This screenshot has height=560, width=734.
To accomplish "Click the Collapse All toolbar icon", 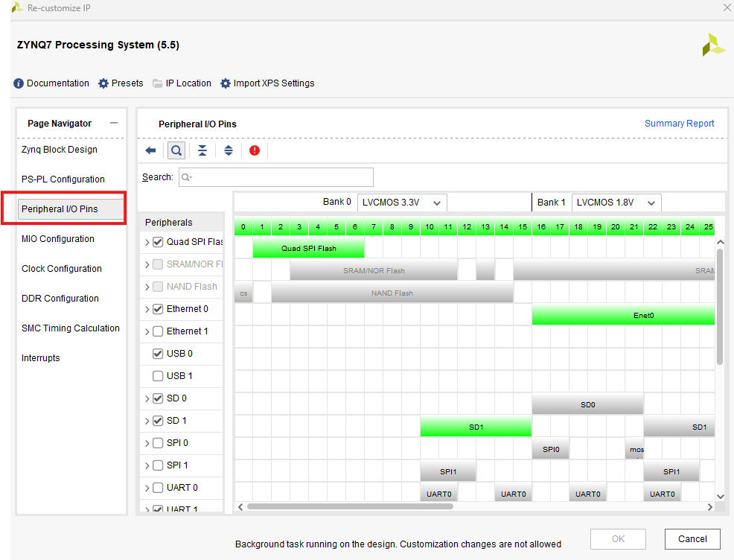I will coord(202,150).
